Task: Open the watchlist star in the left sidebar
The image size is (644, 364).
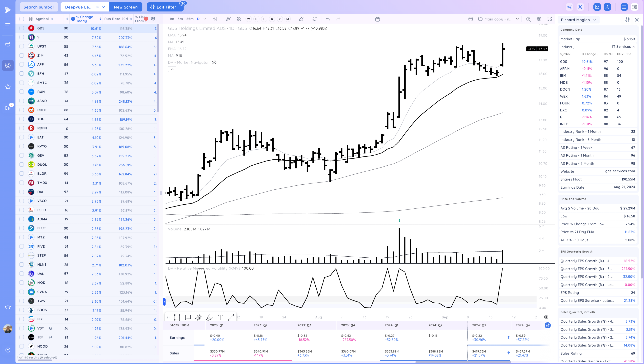Action: 8,87
